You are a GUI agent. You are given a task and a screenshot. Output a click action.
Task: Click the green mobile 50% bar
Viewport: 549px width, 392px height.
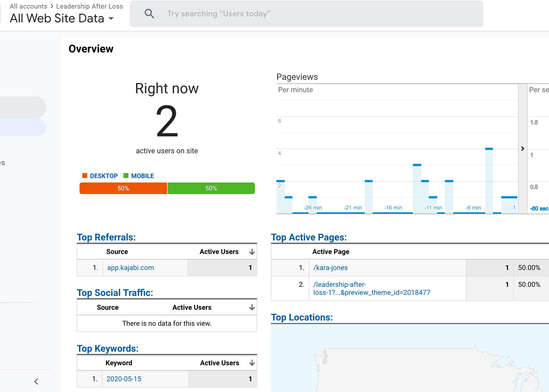pyautogui.click(x=211, y=188)
